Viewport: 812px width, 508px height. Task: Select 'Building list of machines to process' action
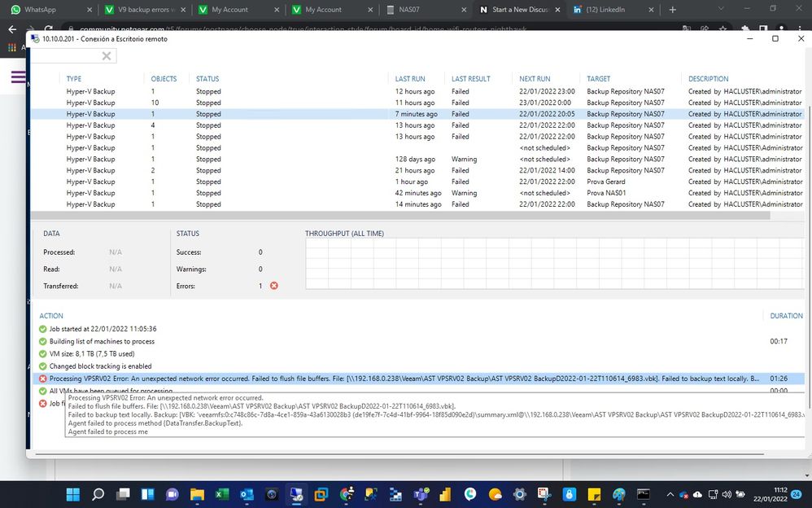coord(102,341)
